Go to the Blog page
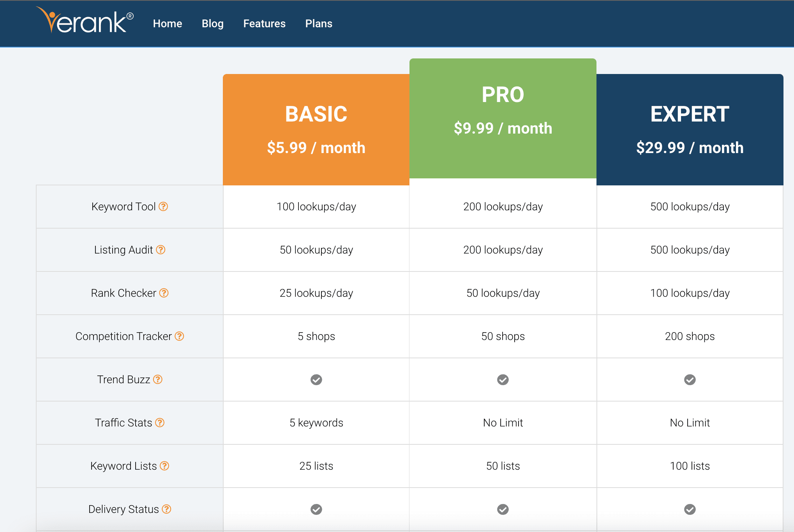This screenshot has height=532, width=794. point(213,24)
